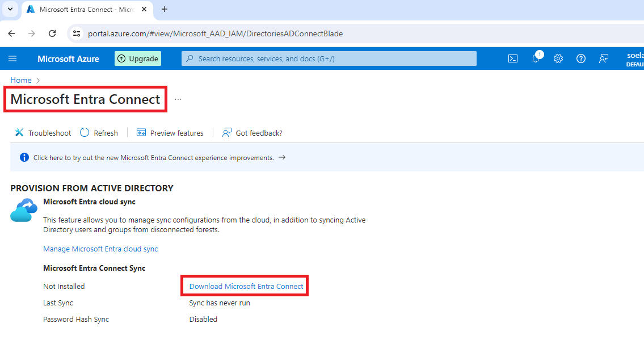
Task: Click the Microsoft Azure home logo text
Action: point(68,59)
